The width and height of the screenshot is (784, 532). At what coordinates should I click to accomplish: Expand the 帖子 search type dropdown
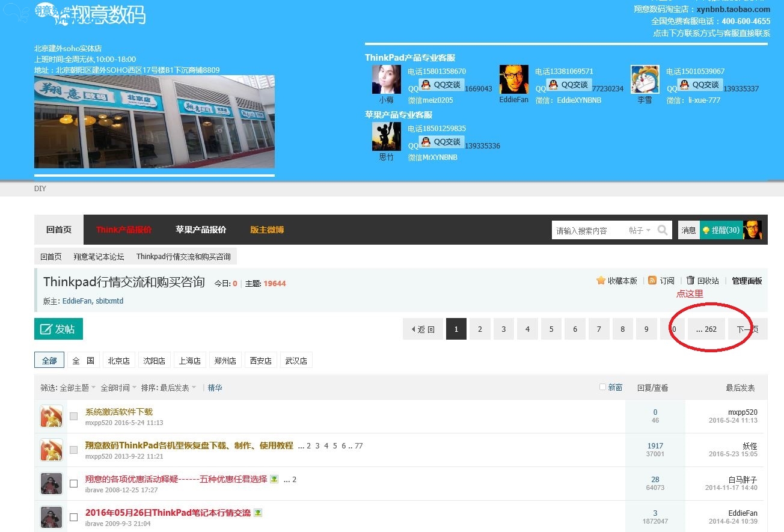point(640,230)
